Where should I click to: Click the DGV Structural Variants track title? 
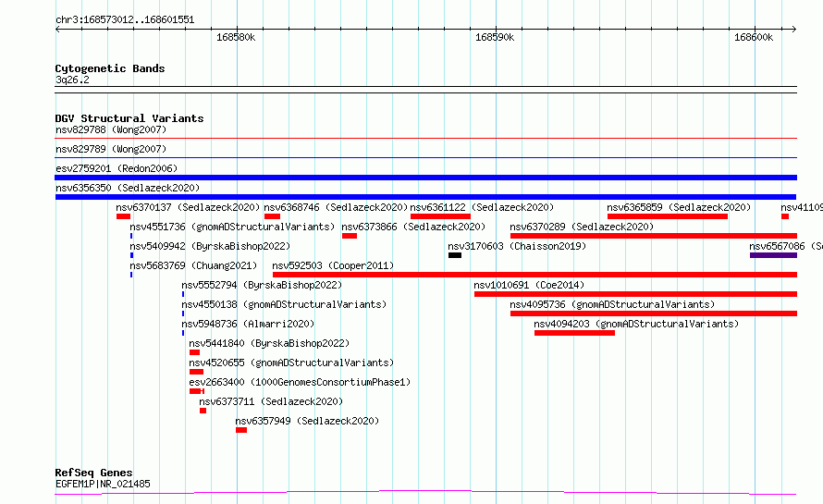(129, 118)
